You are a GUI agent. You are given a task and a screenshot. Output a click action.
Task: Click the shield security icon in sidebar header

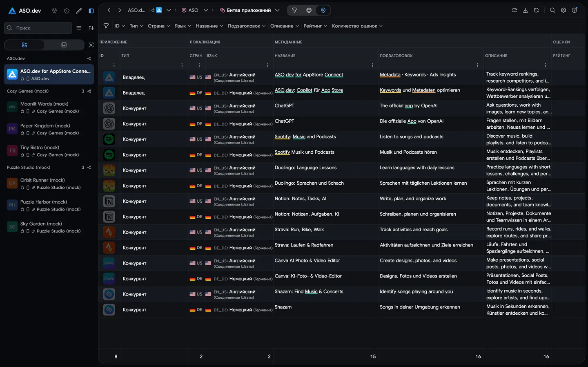click(x=67, y=11)
